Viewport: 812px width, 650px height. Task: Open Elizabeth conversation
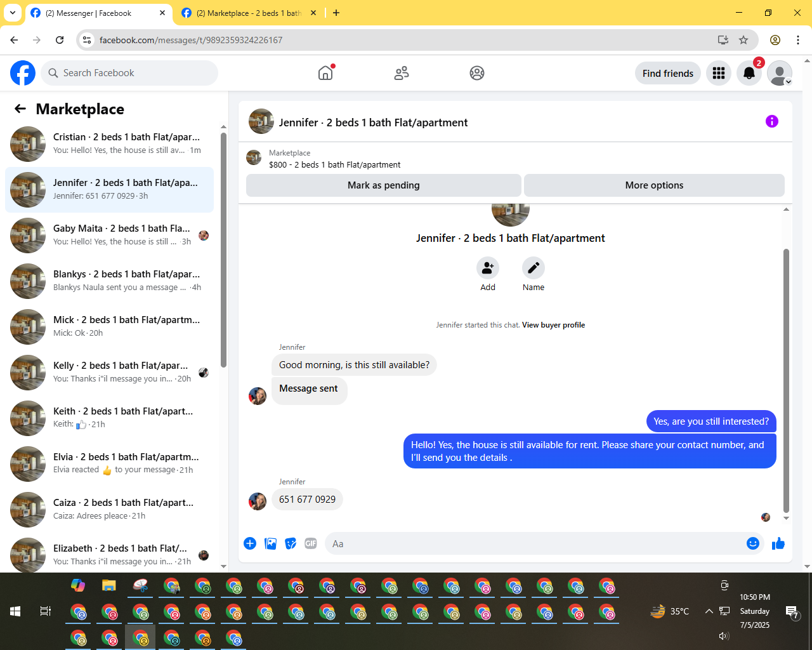pos(109,554)
